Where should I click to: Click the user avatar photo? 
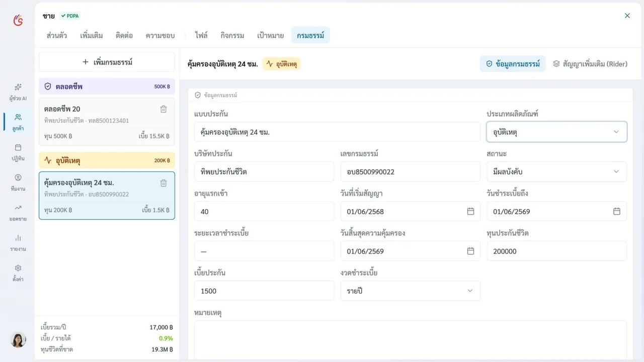coord(18,340)
